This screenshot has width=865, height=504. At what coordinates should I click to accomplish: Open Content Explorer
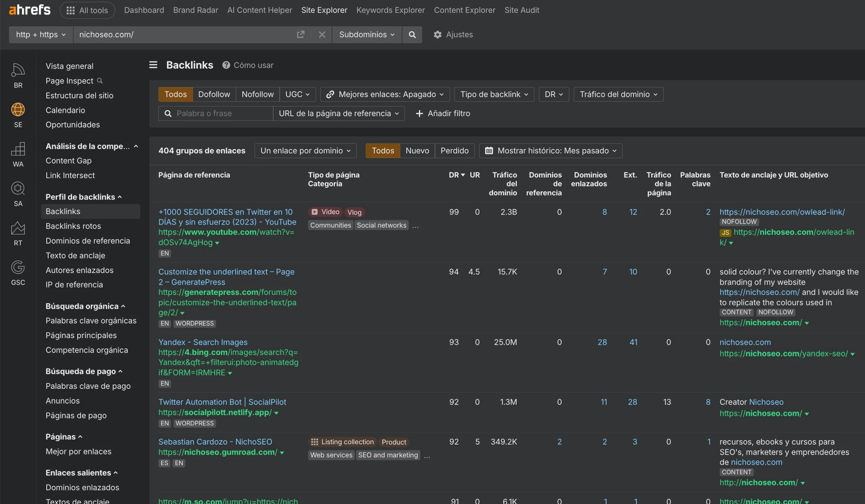(464, 10)
